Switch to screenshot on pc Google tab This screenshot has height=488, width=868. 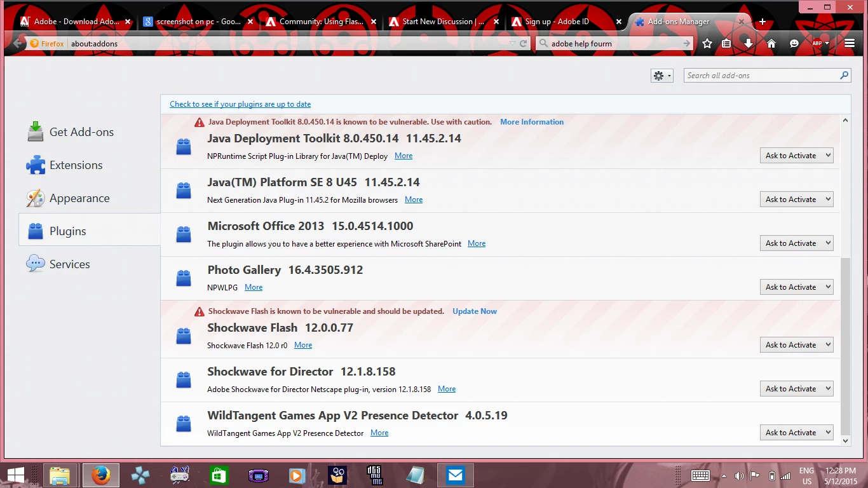pyautogui.click(x=198, y=22)
